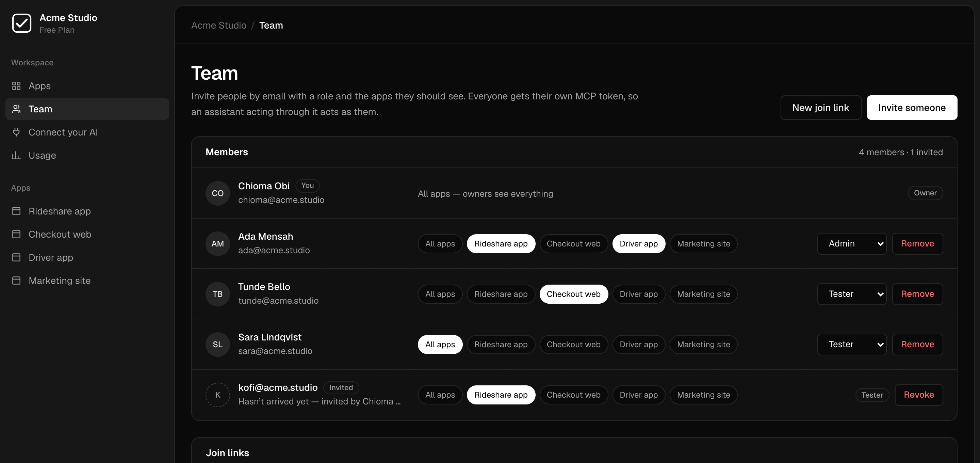
Task: Remove Ada Mensah from the team
Action: point(917,244)
